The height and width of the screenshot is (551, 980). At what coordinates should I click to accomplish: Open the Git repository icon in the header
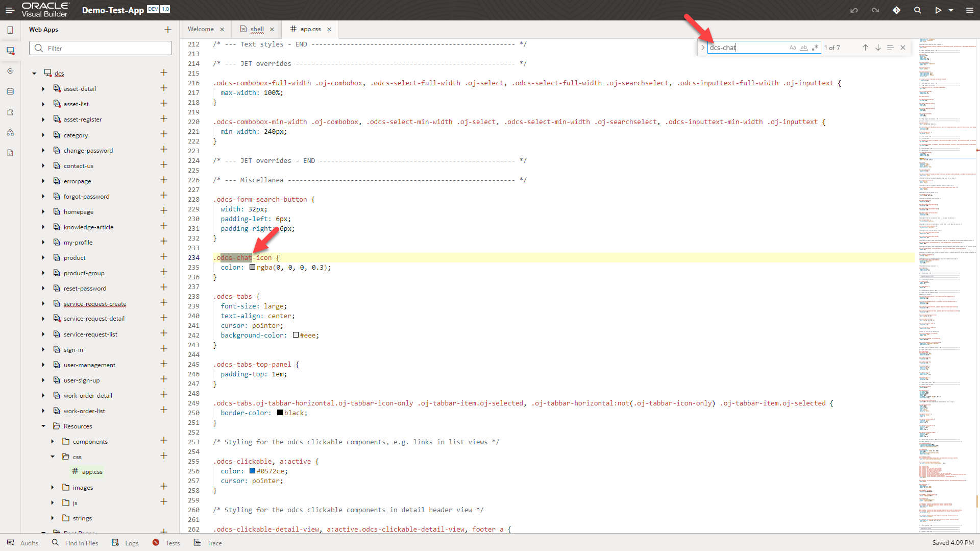(897, 10)
